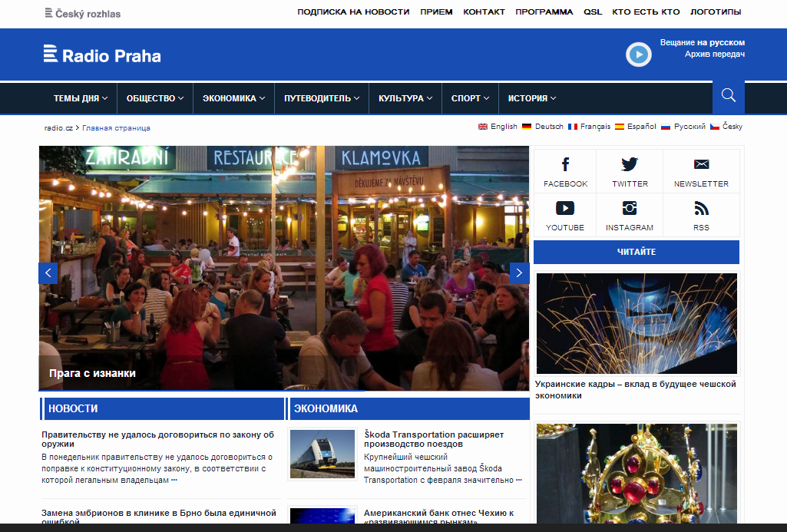Open the radio.cz breadcrumb link
Image resolution: width=787 pixels, height=532 pixels.
tap(58, 128)
